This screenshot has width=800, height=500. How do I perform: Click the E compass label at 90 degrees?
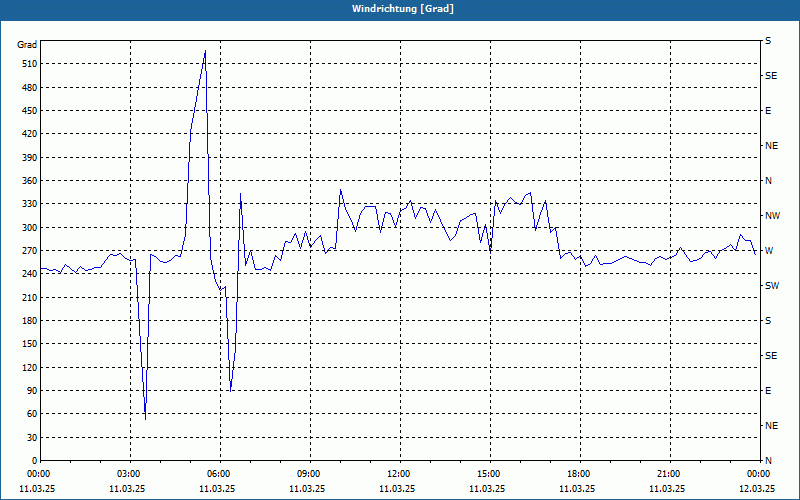tap(768, 391)
